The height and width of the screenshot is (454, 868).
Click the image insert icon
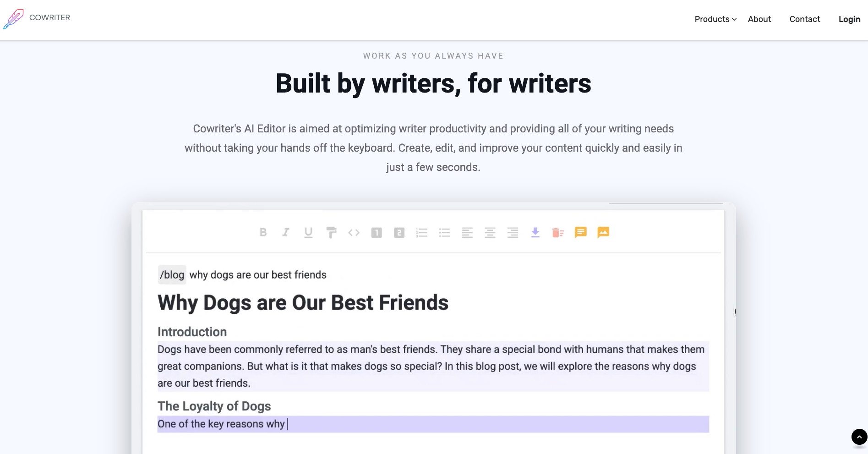pyautogui.click(x=603, y=232)
